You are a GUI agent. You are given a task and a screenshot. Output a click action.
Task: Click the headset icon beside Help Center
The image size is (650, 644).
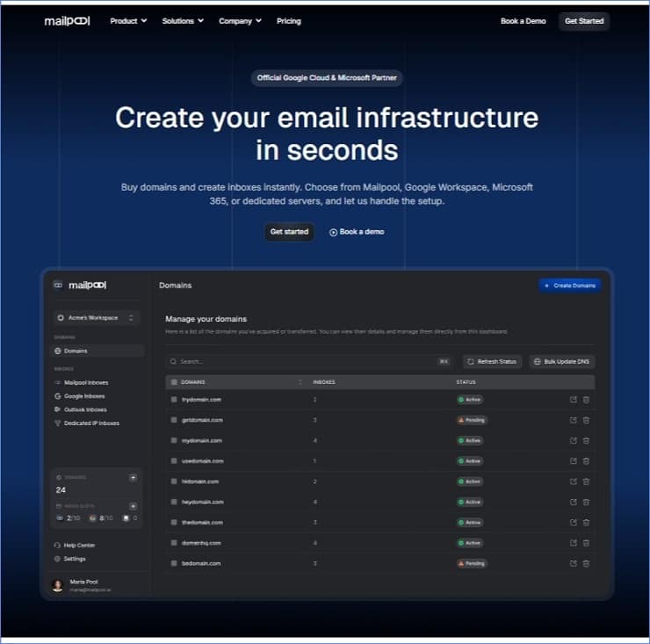tap(57, 545)
